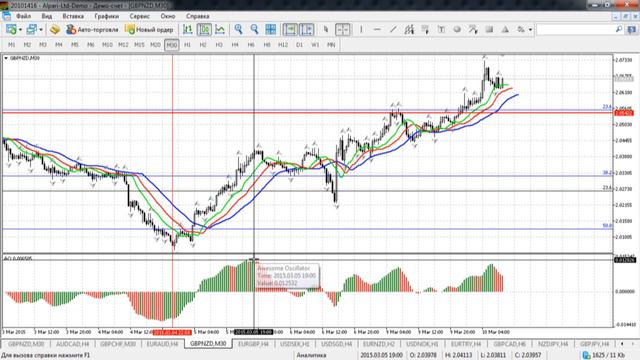Viewport: 640px width, 360px height.
Task: Select the Fibonacci retracement tool
Action: (x=425, y=29)
